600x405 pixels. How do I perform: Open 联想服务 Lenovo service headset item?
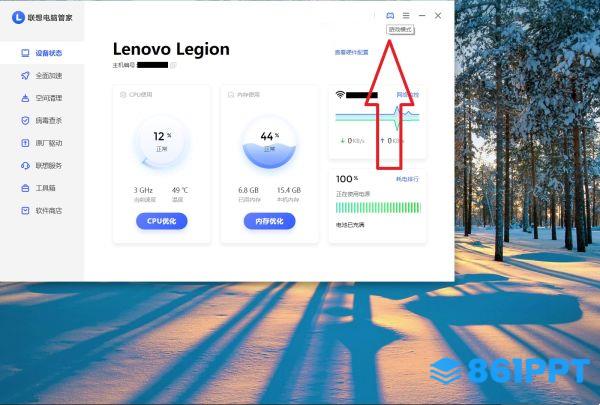pos(42,166)
